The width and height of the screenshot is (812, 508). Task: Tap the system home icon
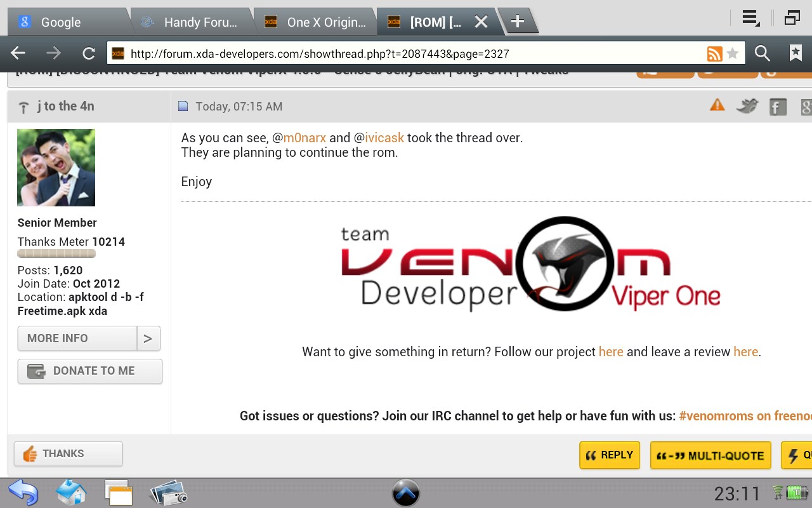click(x=72, y=492)
